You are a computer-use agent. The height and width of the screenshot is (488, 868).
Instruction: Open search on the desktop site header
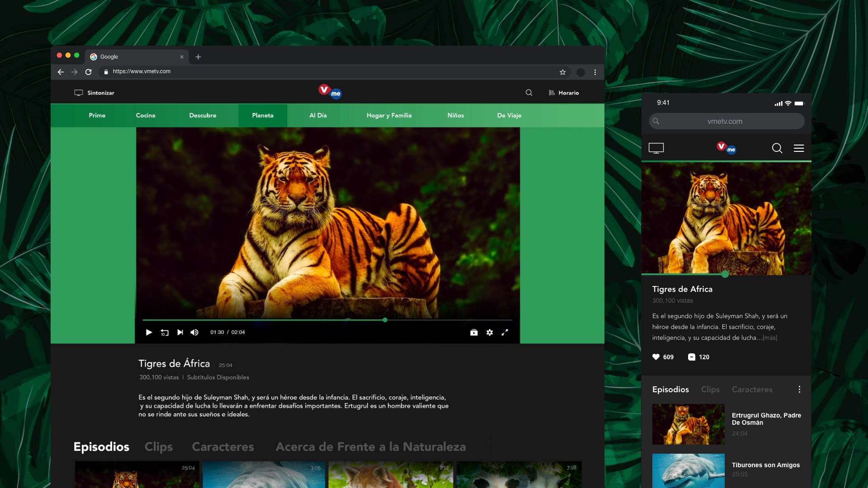click(x=529, y=93)
